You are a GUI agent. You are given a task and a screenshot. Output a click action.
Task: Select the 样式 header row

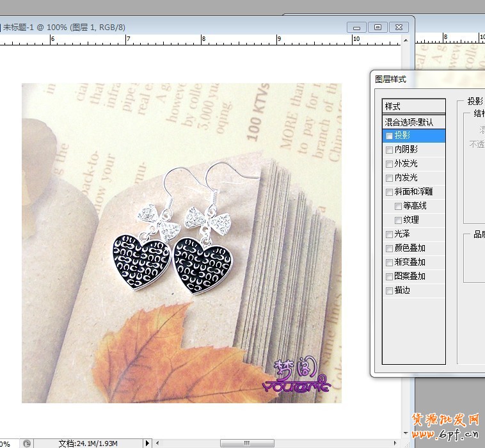pos(414,106)
